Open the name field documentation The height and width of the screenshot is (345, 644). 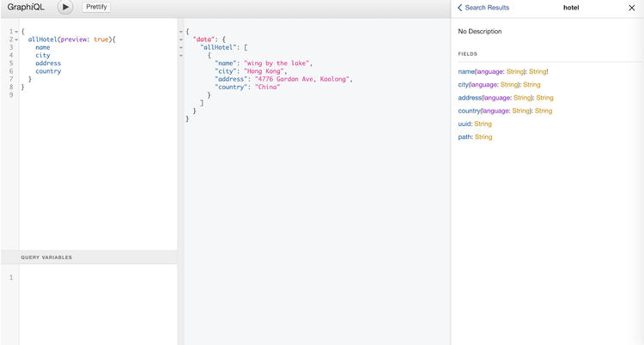(466, 71)
